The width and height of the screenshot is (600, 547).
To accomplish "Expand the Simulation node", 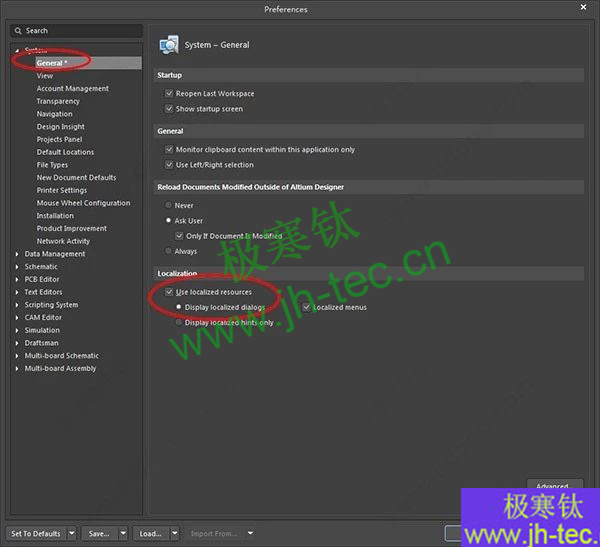I will coord(17,330).
